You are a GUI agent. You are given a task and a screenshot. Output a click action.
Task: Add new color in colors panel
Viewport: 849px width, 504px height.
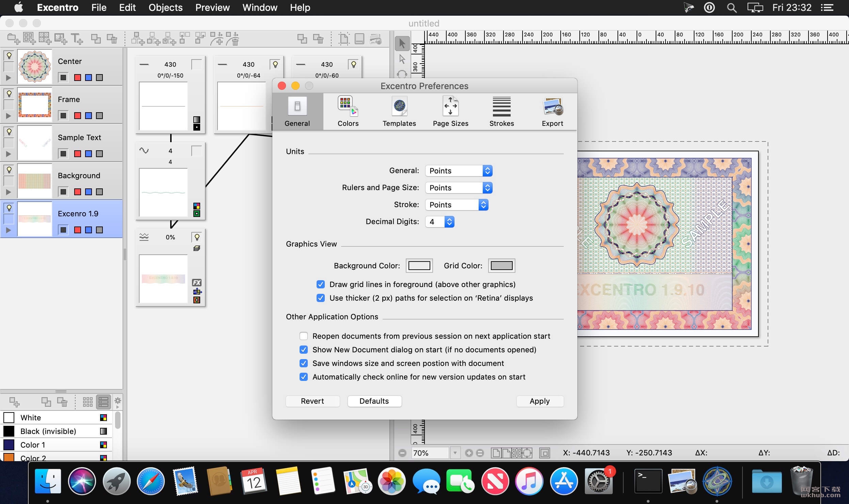pyautogui.click(x=14, y=402)
